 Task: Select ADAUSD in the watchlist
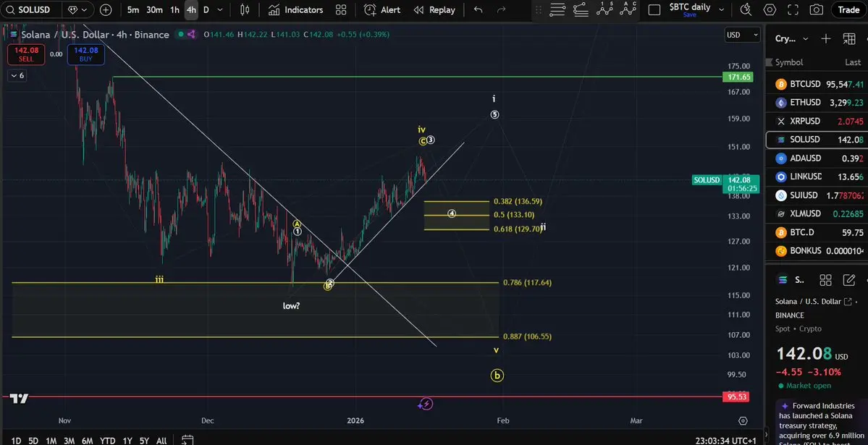[x=817, y=158]
